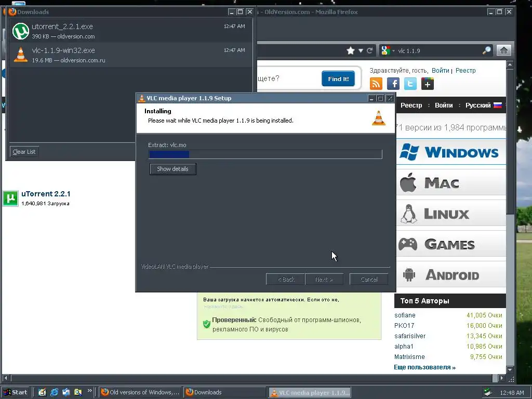The image size is (532, 399).
Task: Open vlc-1.1.9-win32.exe VLC cone icon
Action: (x=21, y=55)
